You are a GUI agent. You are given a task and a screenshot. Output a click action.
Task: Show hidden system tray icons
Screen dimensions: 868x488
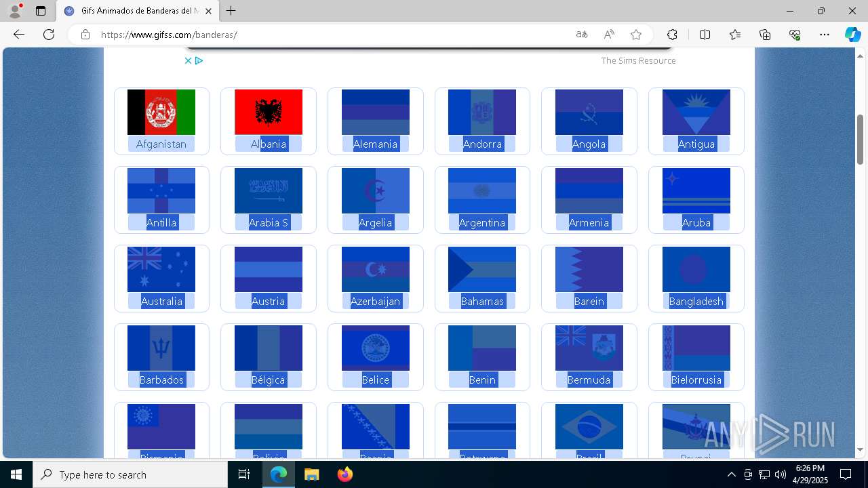pos(731,474)
